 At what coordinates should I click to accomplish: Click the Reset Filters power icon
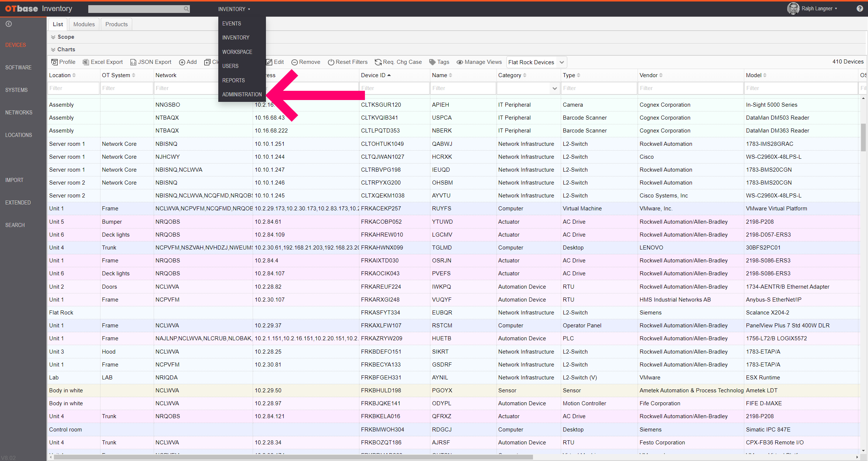point(331,62)
